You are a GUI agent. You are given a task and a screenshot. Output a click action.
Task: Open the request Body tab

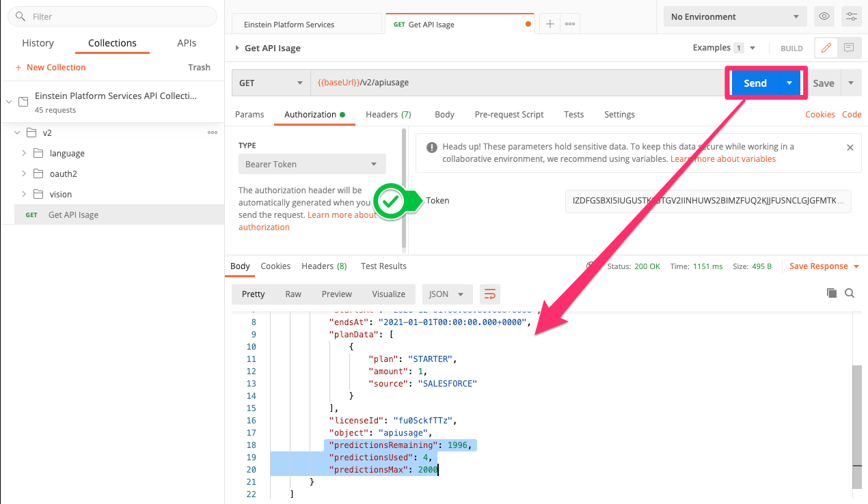point(444,114)
